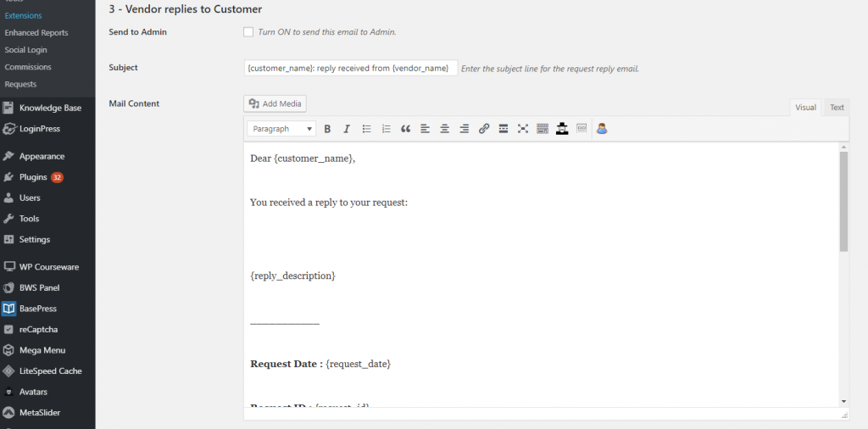Click the Users person icon
Image resolution: width=868 pixels, height=429 pixels.
click(x=8, y=198)
